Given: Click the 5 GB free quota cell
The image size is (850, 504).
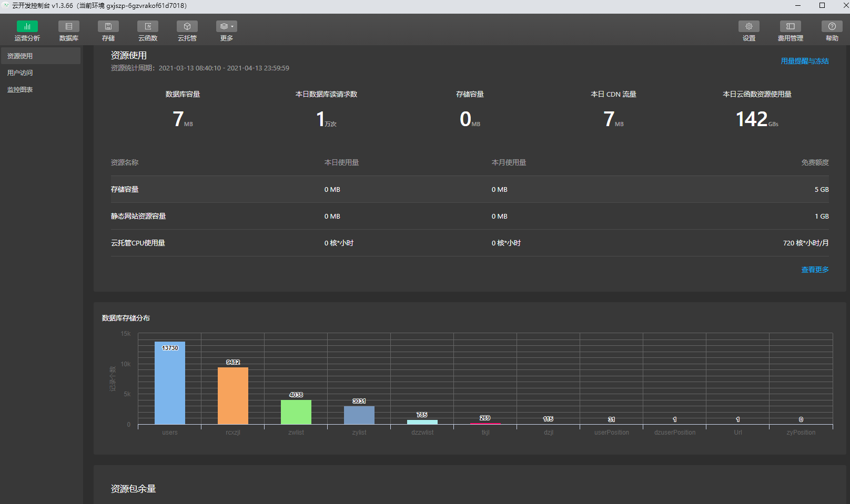Looking at the screenshot, I should pos(822,189).
